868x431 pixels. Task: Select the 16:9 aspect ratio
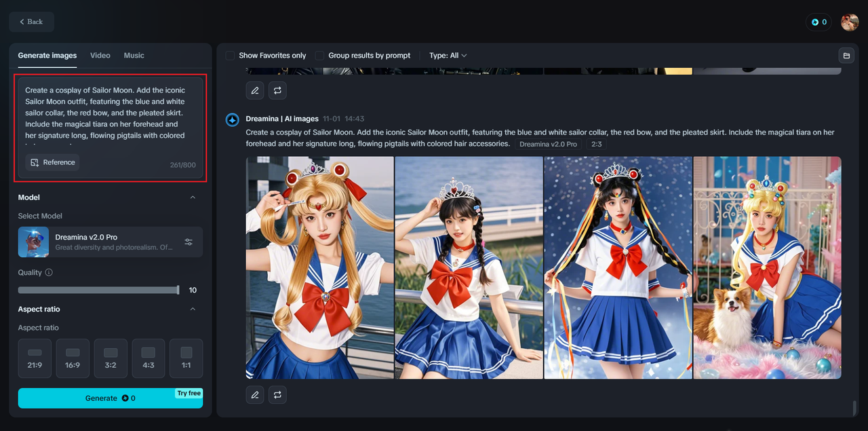[x=73, y=358]
